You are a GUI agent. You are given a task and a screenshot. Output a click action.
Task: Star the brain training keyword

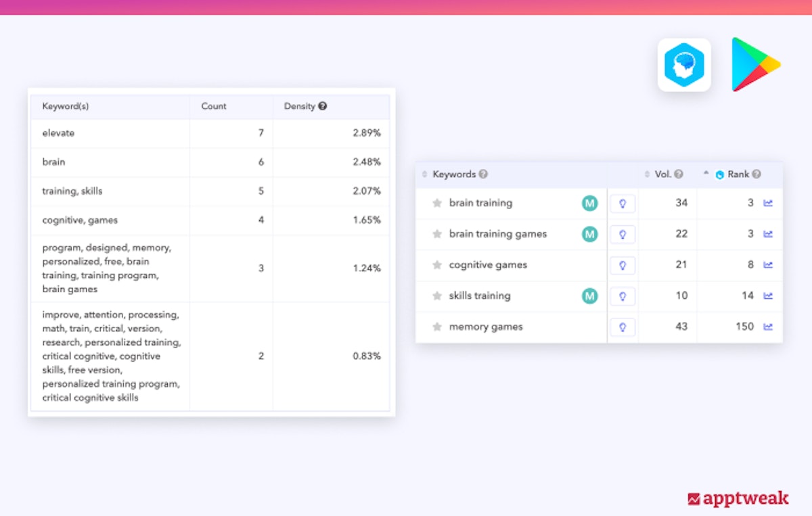(437, 203)
